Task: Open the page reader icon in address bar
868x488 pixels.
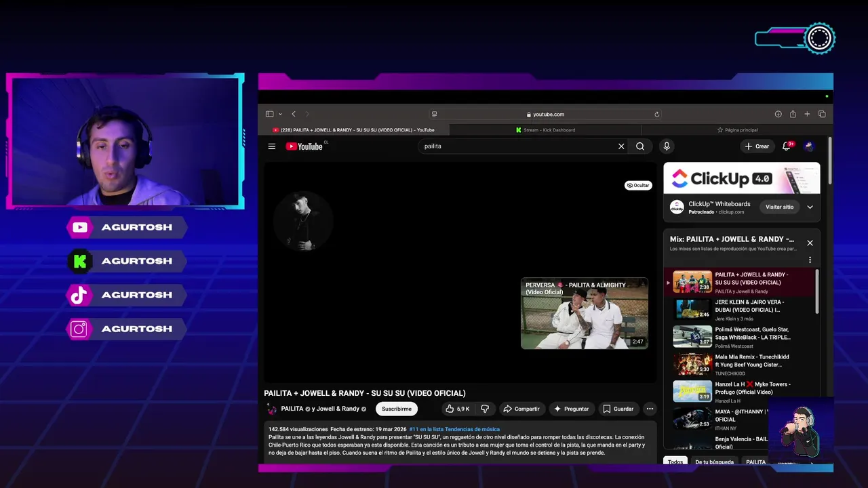Action: 434,115
